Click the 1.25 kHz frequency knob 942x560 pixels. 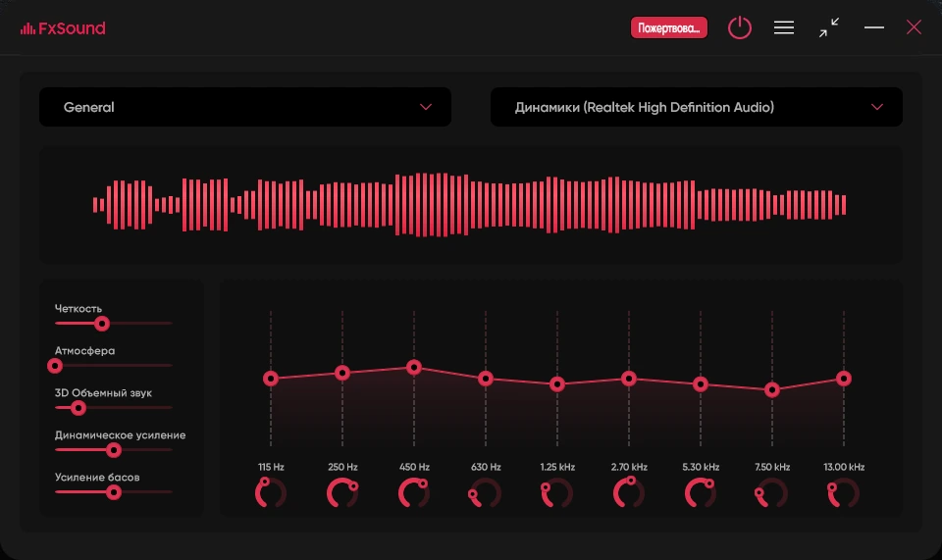pos(557,492)
